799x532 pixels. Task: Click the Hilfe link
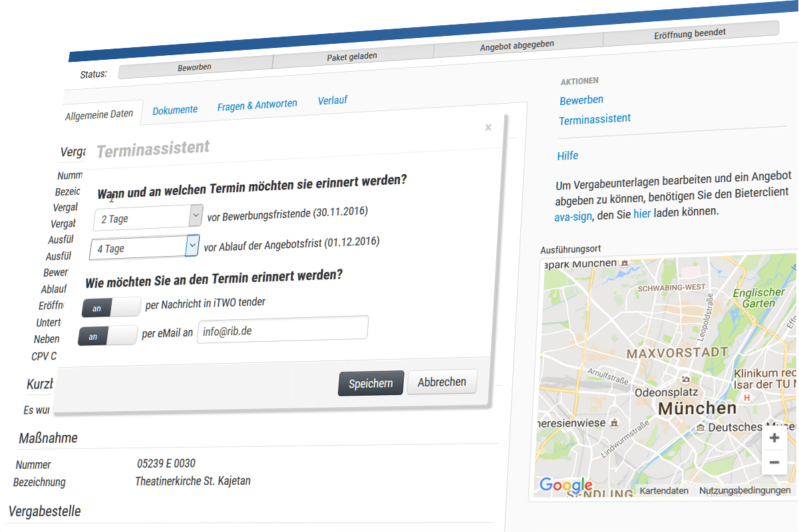567,156
